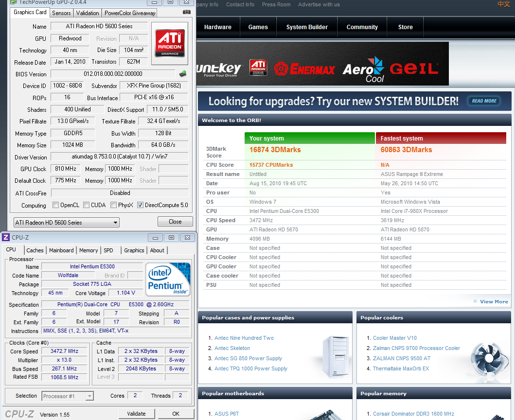515x420 pixels.
Task: Open the Cooler Master V10 link
Action: pyautogui.click(x=395, y=338)
